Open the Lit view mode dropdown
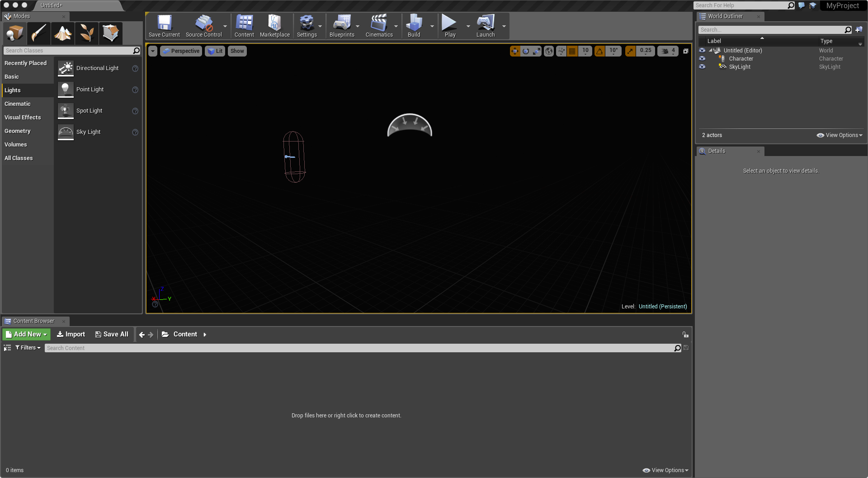 [x=215, y=51]
